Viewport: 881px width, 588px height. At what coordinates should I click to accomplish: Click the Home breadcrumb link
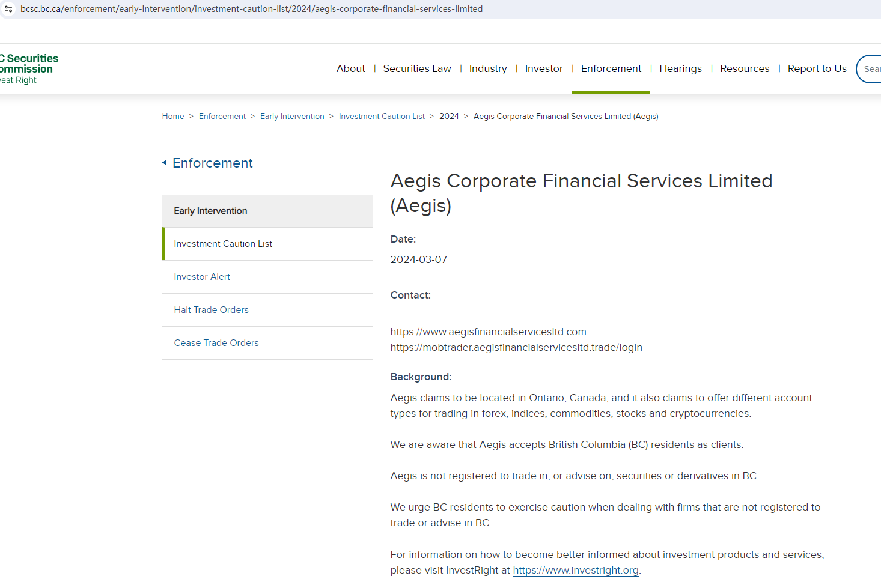point(173,117)
